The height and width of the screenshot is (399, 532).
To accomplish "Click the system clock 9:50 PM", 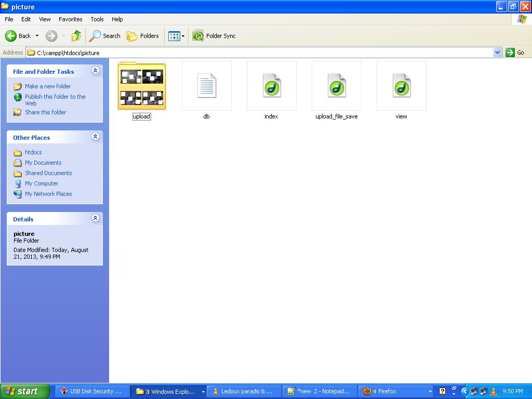I will click(513, 391).
